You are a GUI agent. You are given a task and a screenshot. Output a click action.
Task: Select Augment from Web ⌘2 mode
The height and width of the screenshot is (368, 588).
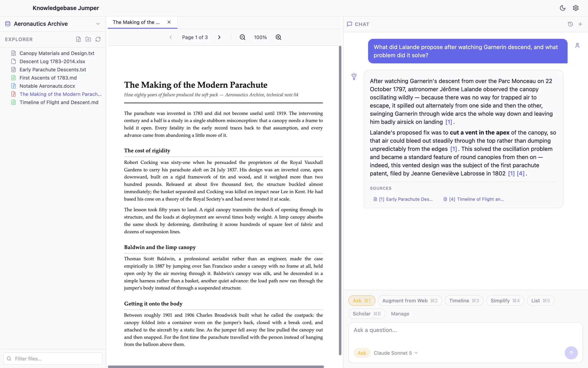pos(410,300)
